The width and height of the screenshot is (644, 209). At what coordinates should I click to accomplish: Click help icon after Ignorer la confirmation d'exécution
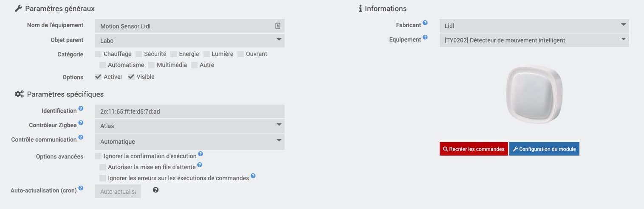201,154
